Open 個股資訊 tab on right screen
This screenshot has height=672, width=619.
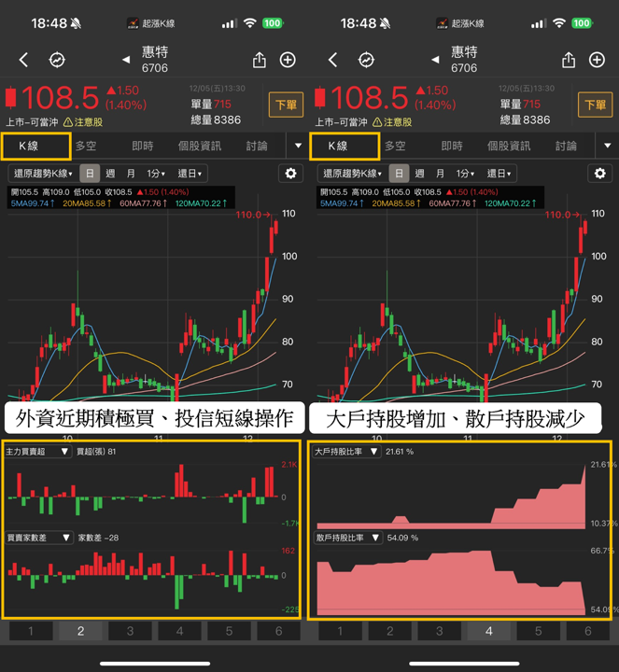[509, 147]
